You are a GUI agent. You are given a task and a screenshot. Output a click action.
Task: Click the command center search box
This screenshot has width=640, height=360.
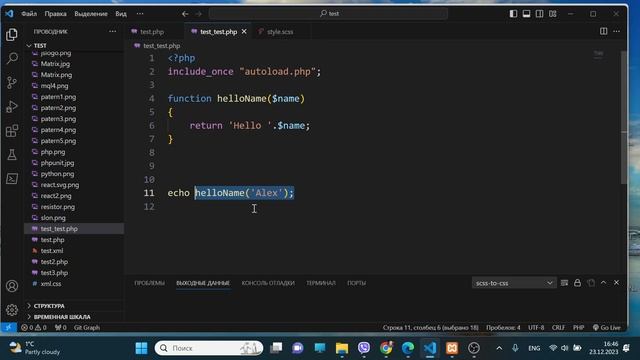329,13
